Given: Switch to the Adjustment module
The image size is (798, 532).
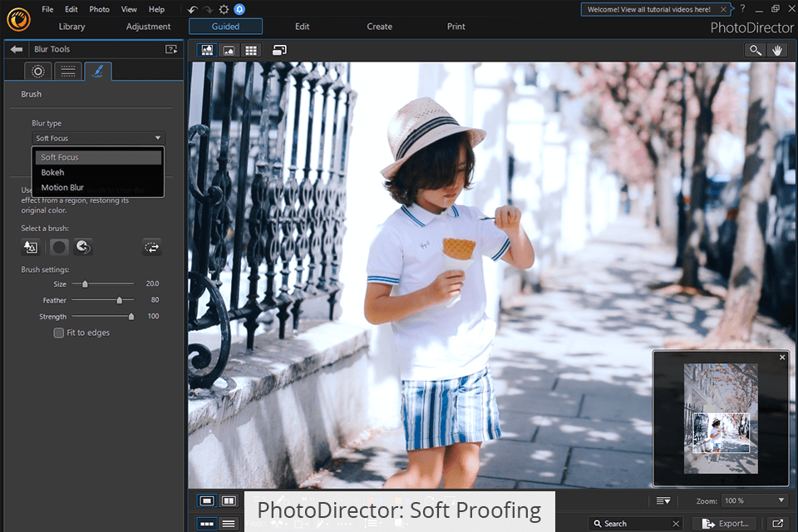Looking at the screenshot, I should (148, 27).
